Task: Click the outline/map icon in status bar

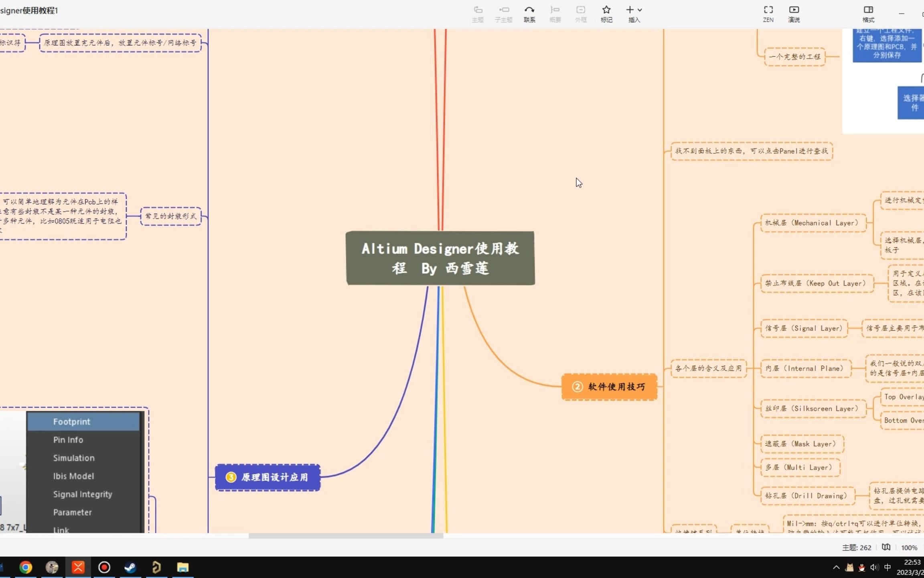Action: pos(886,547)
